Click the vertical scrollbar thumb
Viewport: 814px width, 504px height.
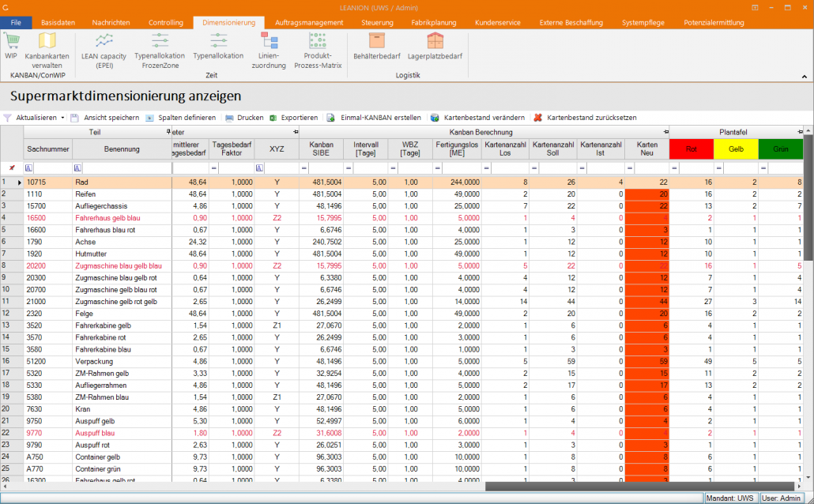click(808, 197)
